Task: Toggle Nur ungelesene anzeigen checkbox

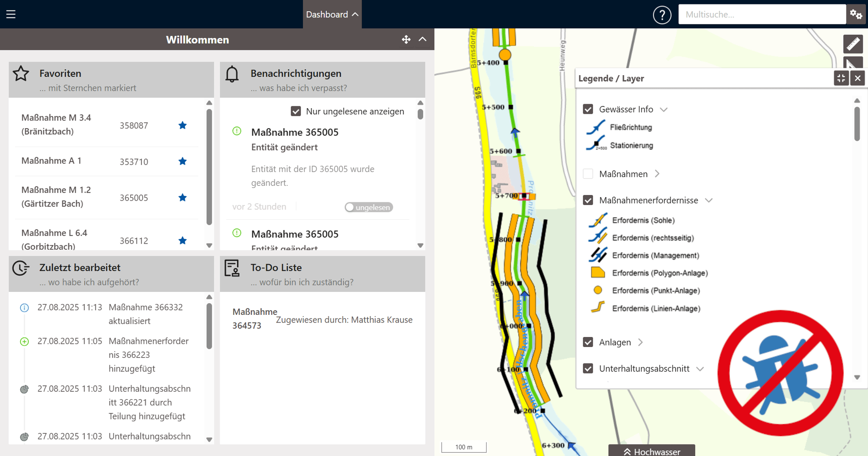Action: [296, 111]
